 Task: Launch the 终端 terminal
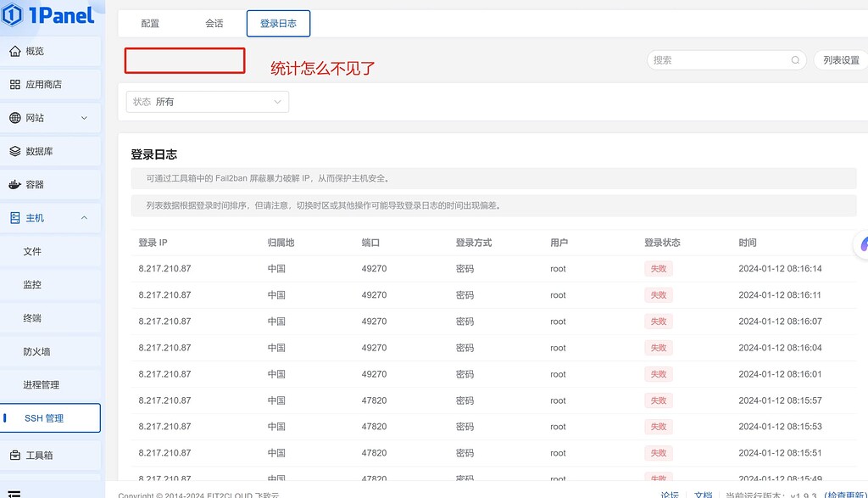(35, 317)
